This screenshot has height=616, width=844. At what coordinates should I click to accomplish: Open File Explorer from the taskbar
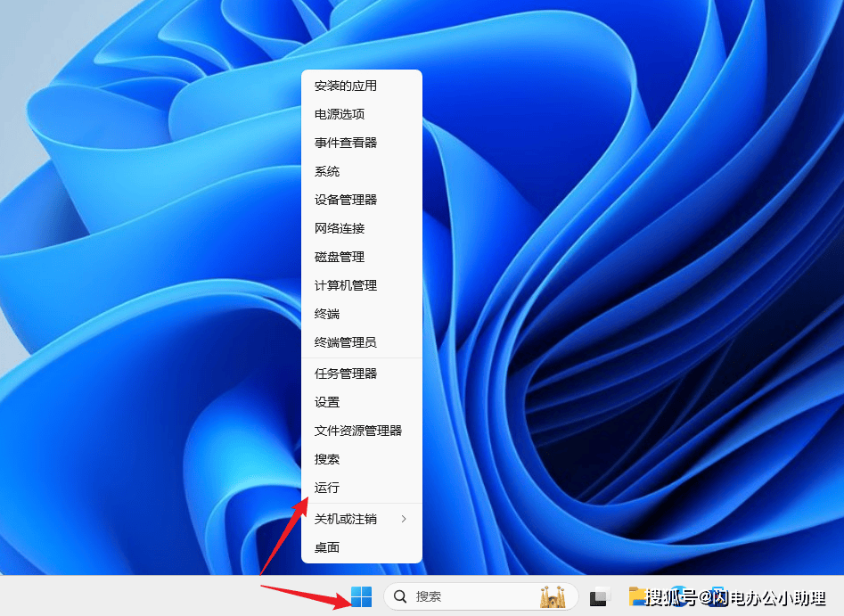point(638,596)
